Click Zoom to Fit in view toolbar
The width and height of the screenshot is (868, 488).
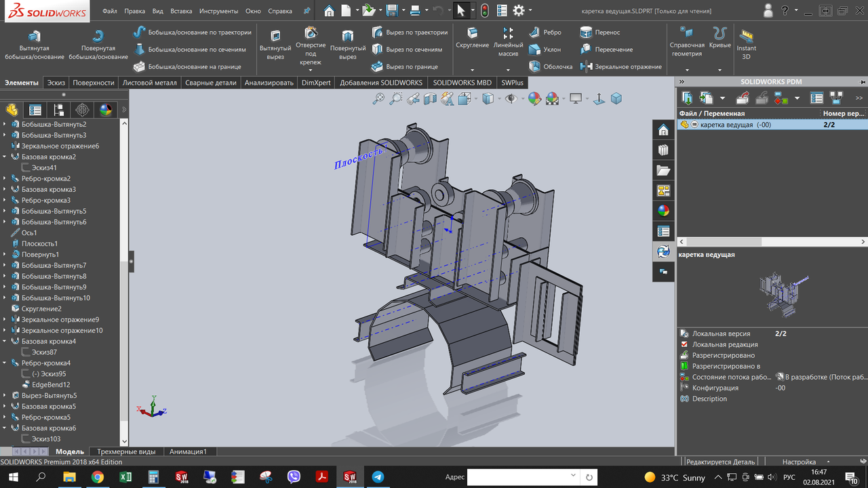(378, 99)
